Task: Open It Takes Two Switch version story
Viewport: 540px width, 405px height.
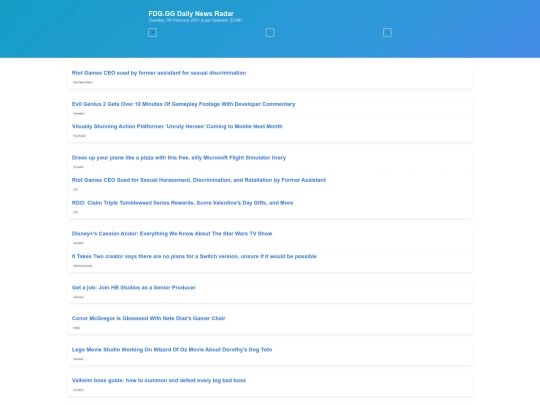Action: pos(194,256)
